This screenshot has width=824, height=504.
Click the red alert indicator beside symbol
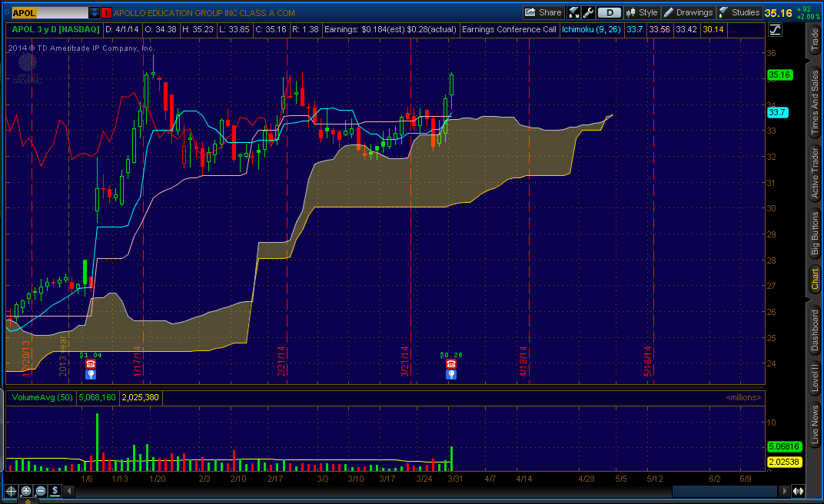[x=106, y=13]
